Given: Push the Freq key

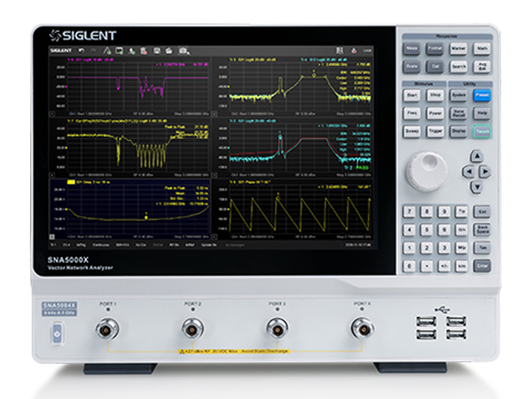Looking at the screenshot, I should point(412,113).
